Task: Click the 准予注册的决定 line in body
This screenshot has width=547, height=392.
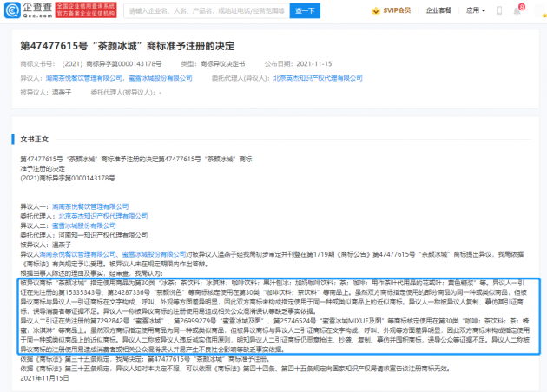Action: (x=43, y=168)
